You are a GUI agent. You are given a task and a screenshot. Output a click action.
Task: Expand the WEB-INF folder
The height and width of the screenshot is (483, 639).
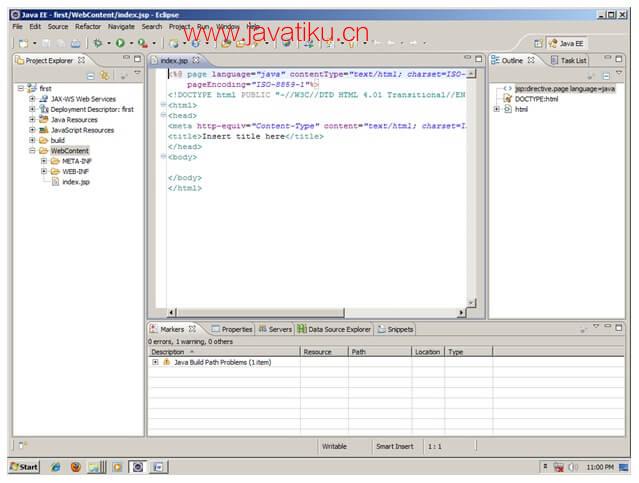point(44,171)
